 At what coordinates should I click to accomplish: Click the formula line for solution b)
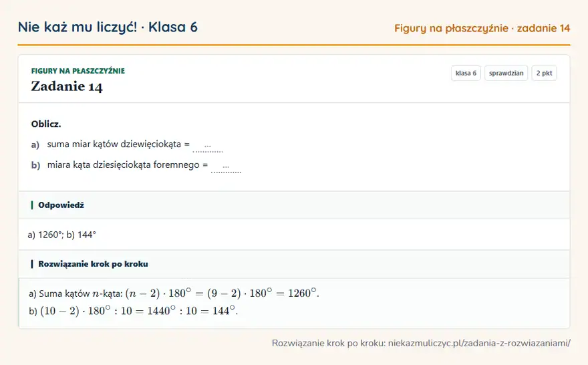(134, 311)
